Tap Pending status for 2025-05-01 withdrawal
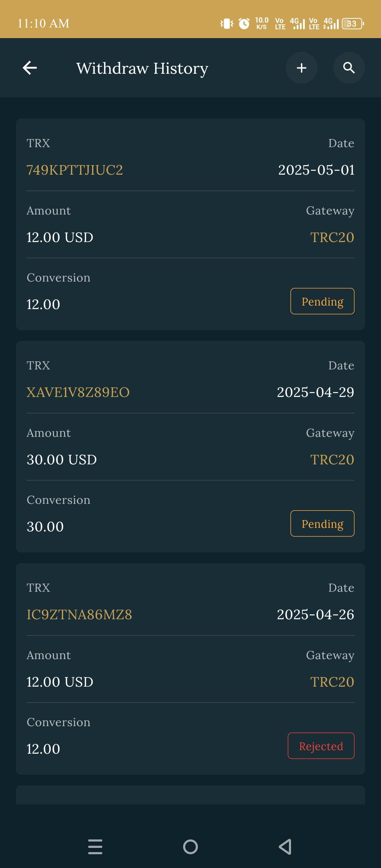This screenshot has width=381, height=868. point(322,301)
